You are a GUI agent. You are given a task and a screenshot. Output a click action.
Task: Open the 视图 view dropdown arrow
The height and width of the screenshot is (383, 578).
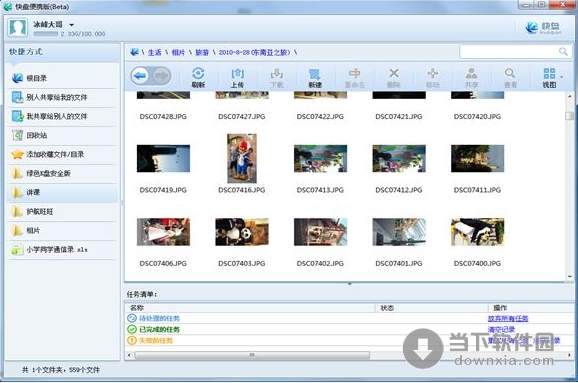561,77
